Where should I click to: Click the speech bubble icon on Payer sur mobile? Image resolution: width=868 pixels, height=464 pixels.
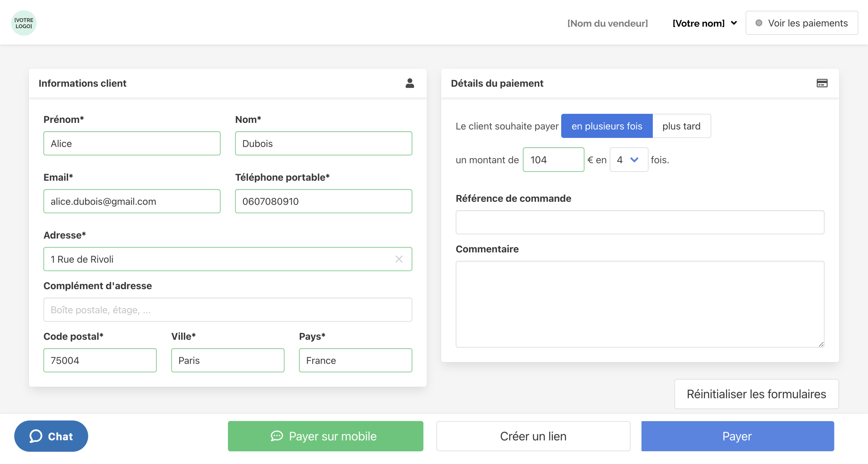pos(277,436)
